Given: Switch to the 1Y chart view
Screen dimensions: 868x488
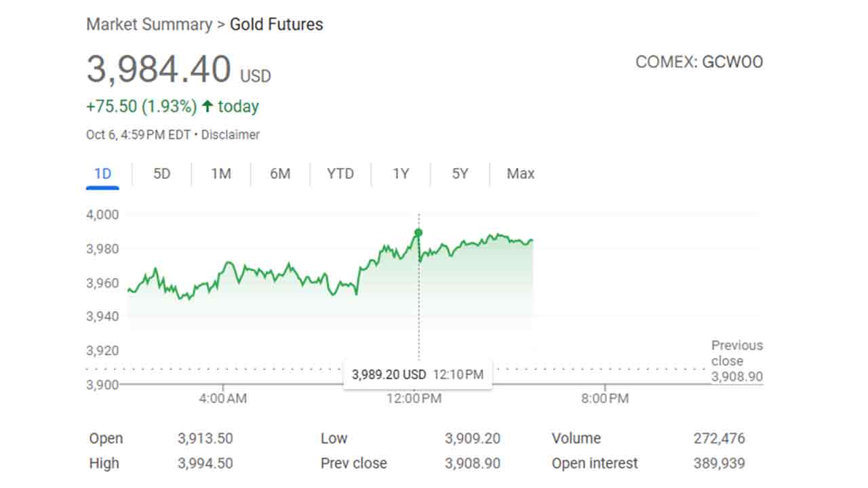Looking at the screenshot, I should point(401,174).
